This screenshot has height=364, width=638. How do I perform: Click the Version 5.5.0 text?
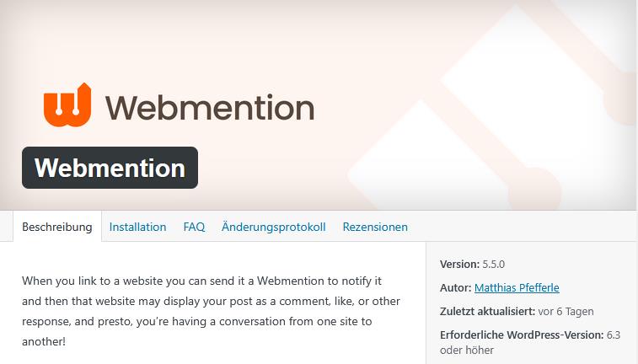click(x=472, y=264)
